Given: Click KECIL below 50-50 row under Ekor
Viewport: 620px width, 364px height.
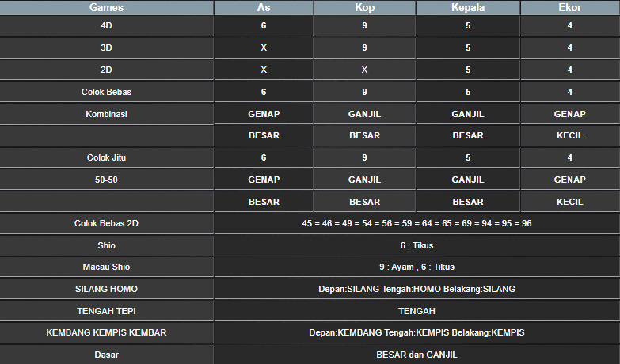Looking at the screenshot, I should 570,202.
